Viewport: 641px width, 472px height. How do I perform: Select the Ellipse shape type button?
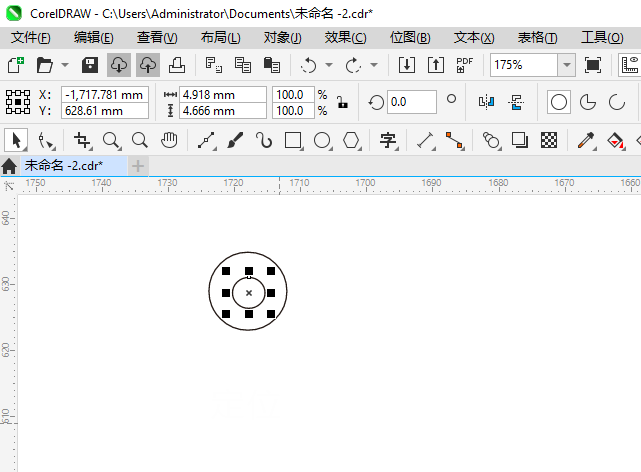(559, 102)
